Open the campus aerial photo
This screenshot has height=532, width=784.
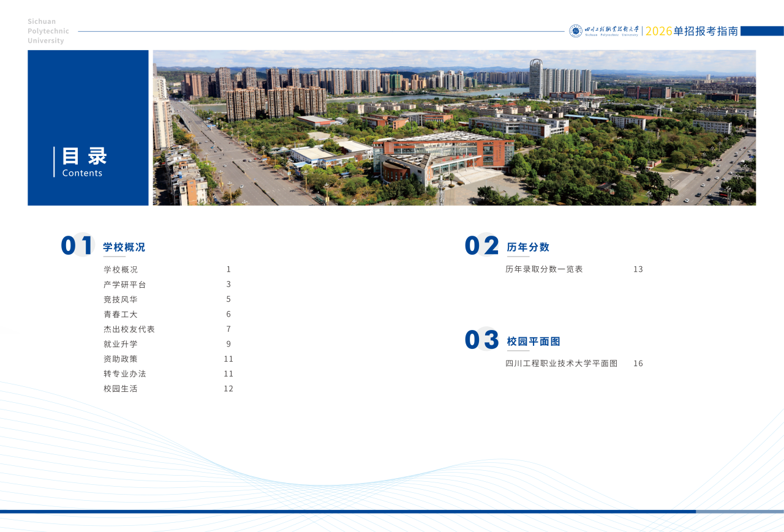(x=454, y=127)
